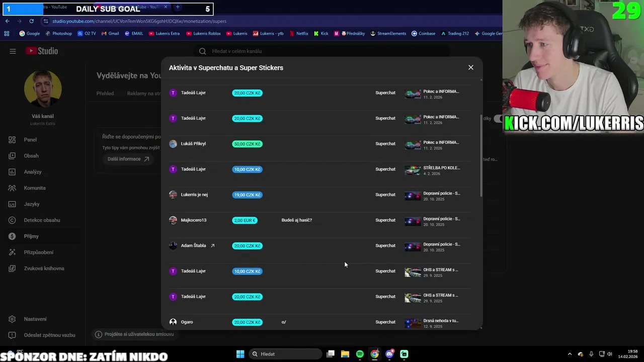
Task: Click the 2,00 EUR amount chip
Action: click(x=245, y=220)
